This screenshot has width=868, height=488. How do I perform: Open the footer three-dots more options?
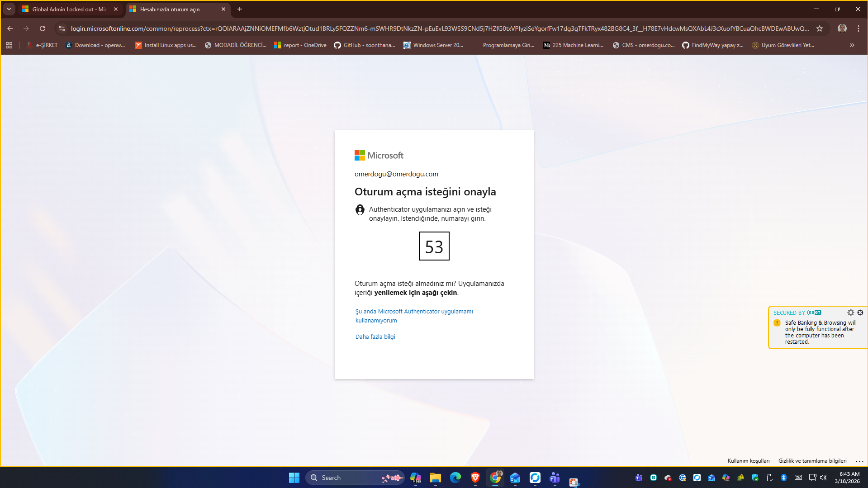[859, 461]
